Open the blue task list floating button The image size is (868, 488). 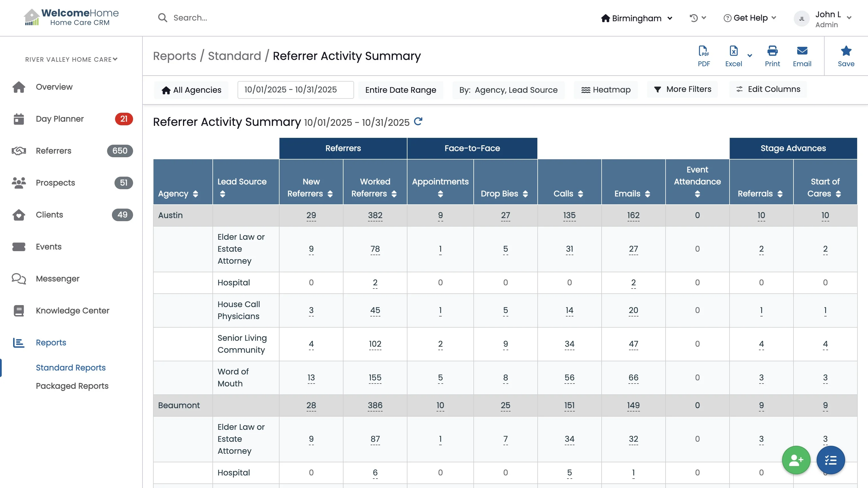(830, 460)
